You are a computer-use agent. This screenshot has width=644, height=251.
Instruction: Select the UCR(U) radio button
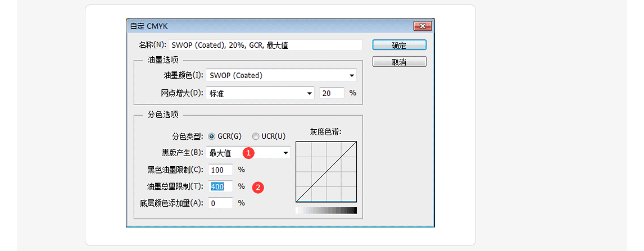256,136
